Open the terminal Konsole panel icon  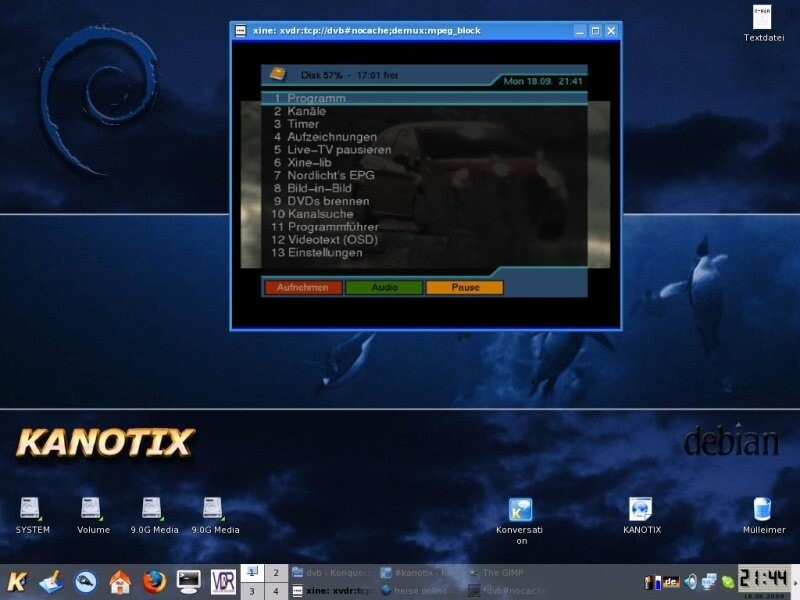tap(188, 581)
